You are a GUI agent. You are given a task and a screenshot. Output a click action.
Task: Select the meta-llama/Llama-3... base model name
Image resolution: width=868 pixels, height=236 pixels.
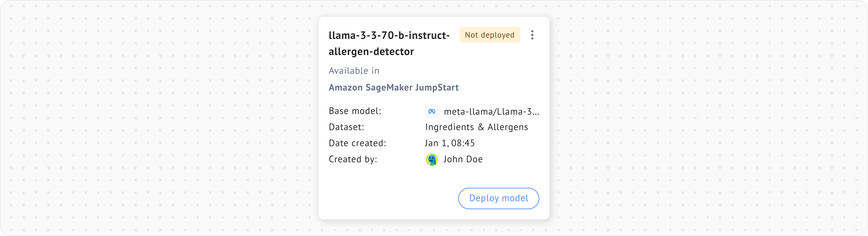(491, 112)
